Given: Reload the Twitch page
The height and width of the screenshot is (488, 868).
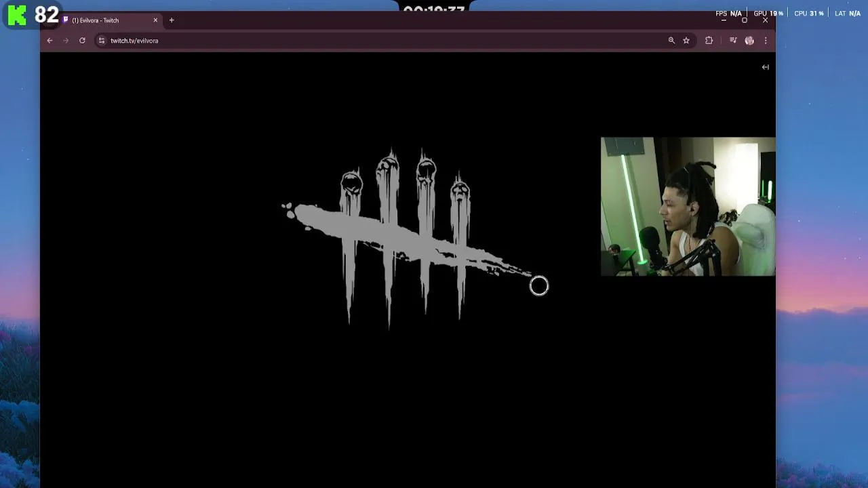Looking at the screenshot, I should [x=82, y=41].
